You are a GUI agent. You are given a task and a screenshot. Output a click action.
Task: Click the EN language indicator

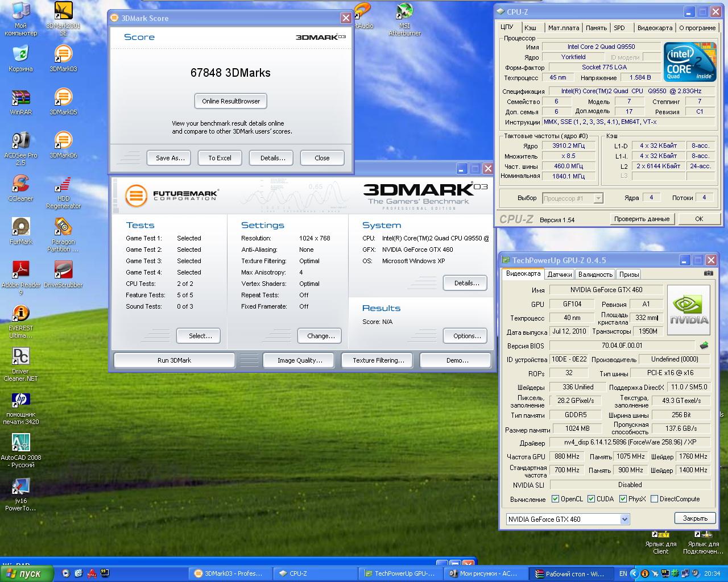click(623, 573)
